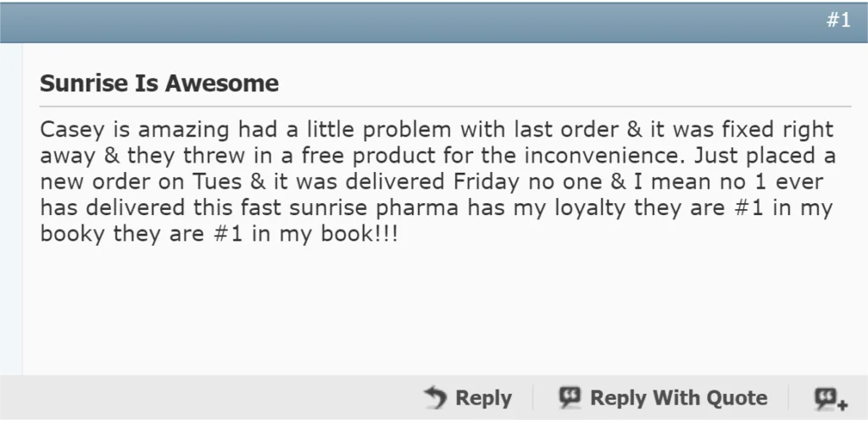Click the Reply With Quote bubble icon
The width and height of the screenshot is (868, 431).
(x=570, y=397)
